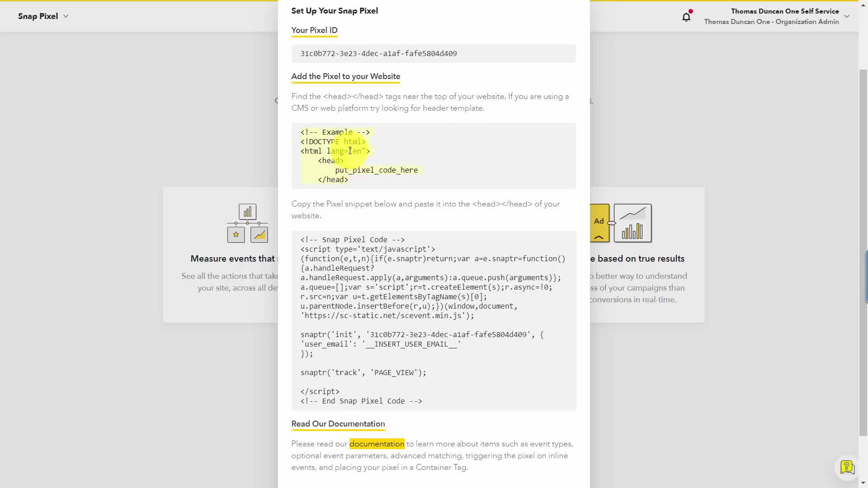
Task: Click the example HTML head code box
Action: (434, 156)
